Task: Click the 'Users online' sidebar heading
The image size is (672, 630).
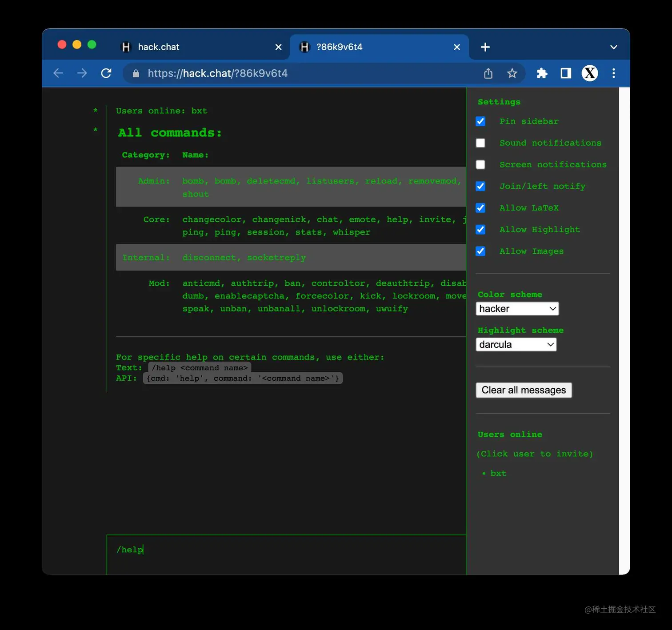Action: tap(510, 435)
